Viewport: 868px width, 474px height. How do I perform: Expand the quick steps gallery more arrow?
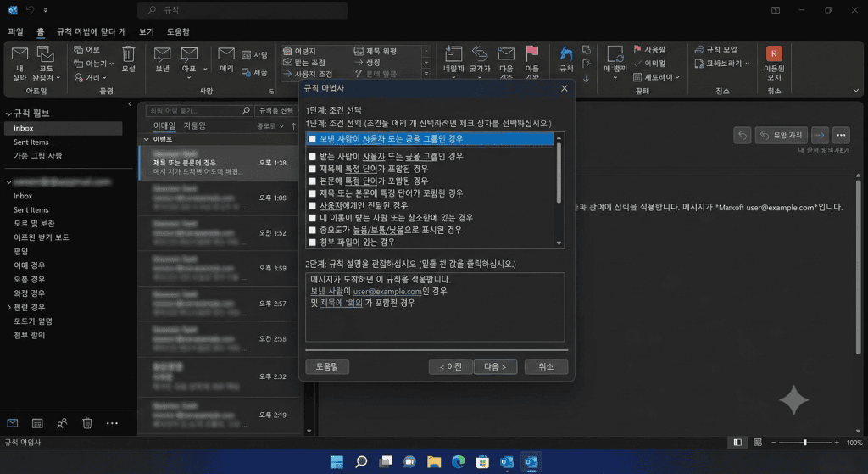[x=426, y=74]
